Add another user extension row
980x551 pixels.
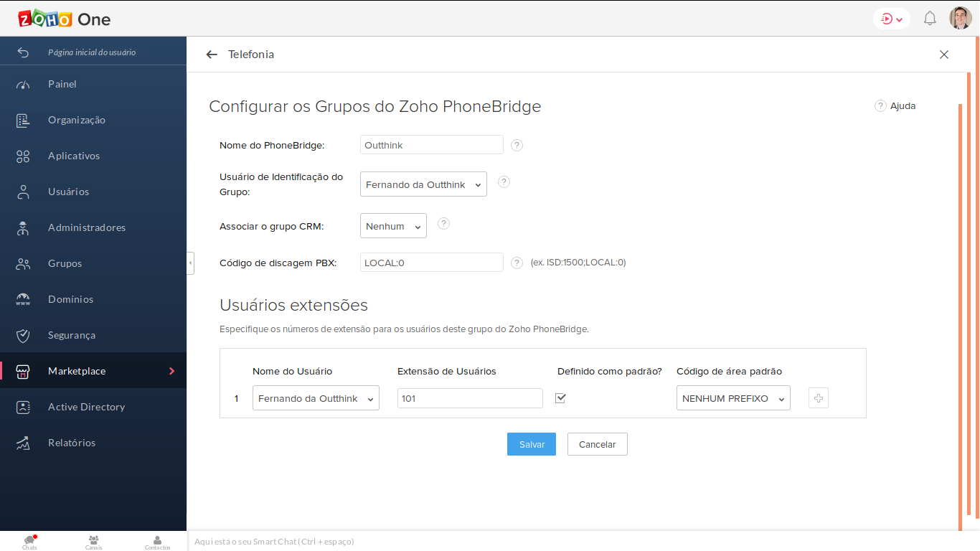[x=819, y=398]
